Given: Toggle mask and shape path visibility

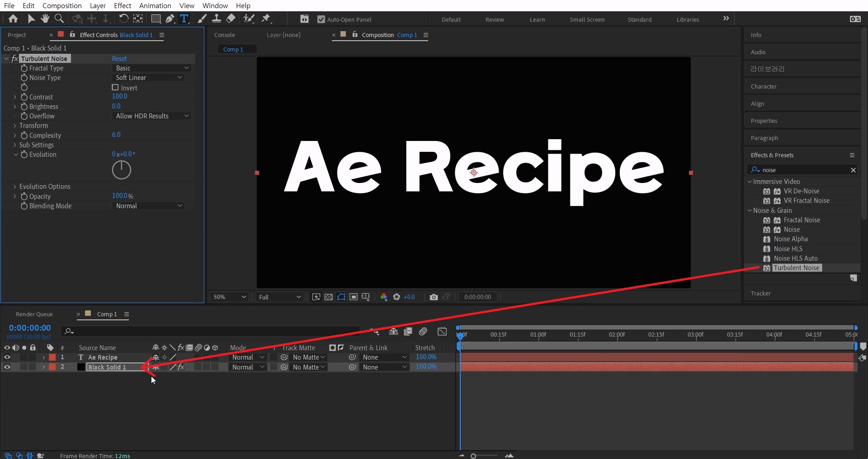Looking at the screenshot, I should (x=341, y=297).
